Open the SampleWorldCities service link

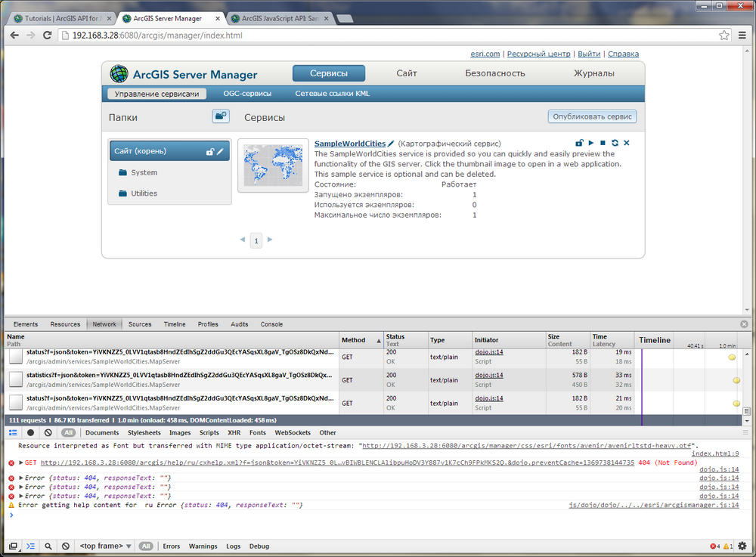pyautogui.click(x=350, y=144)
